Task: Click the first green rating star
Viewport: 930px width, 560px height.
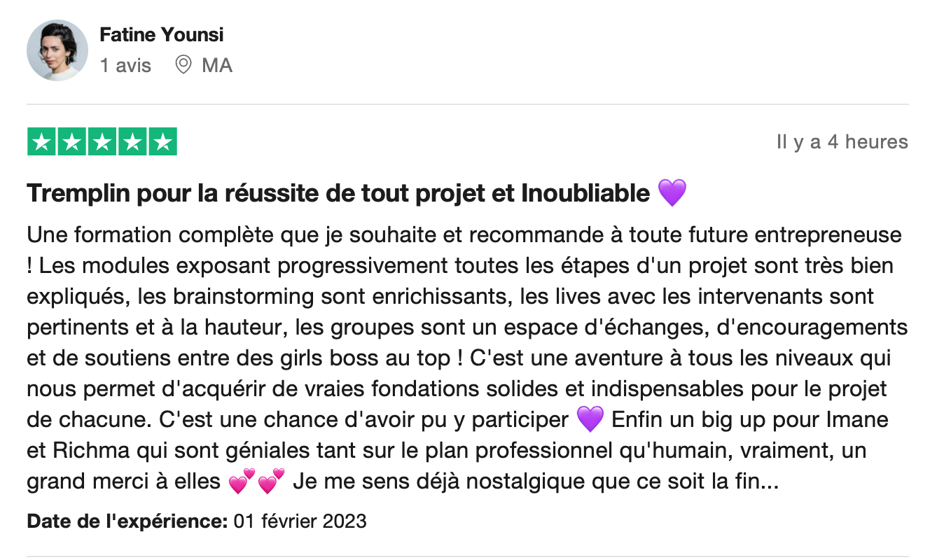Action: click(42, 142)
